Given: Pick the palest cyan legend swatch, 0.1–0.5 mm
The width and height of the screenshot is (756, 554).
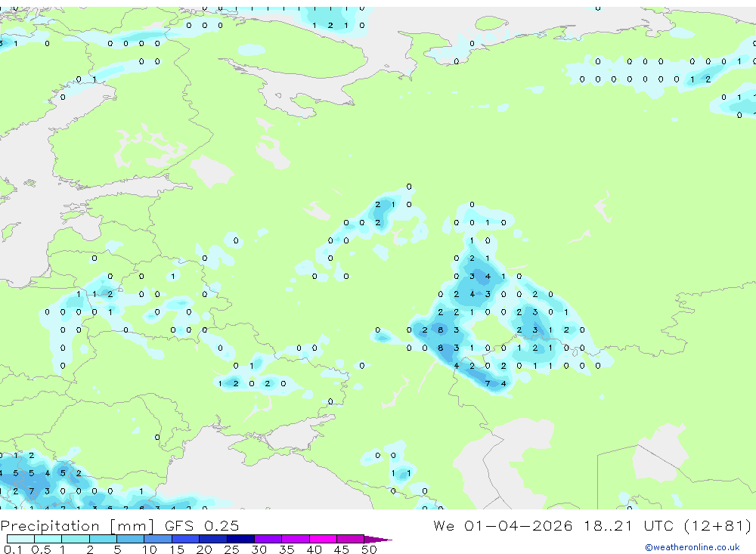Looking at the screenshot, I should click(x=20, y=539).
